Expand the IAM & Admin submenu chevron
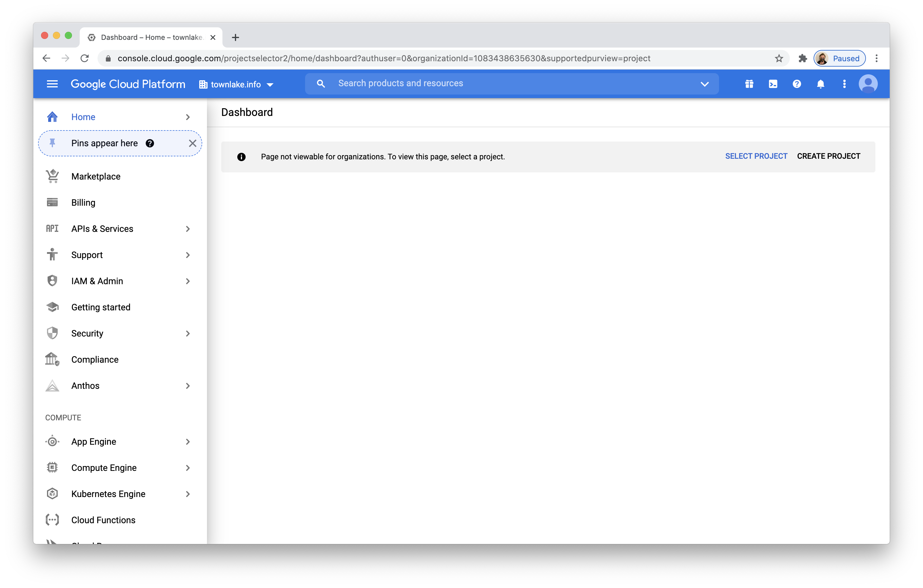The width and height of the screenshot is (923, 588). coord(188,281)
